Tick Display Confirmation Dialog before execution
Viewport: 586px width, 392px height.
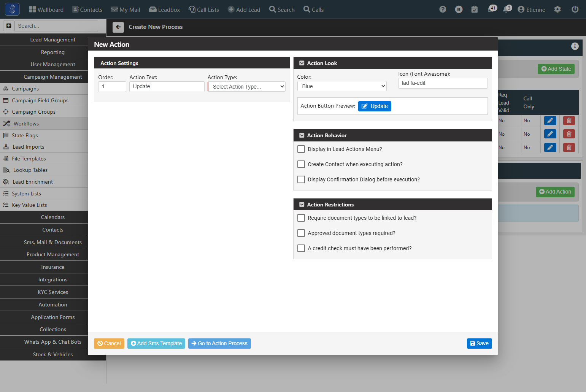[301, 179]
